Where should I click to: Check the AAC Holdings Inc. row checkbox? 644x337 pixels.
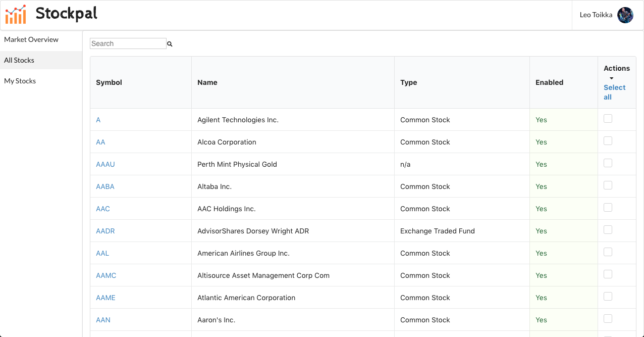(x=608, y=207)
